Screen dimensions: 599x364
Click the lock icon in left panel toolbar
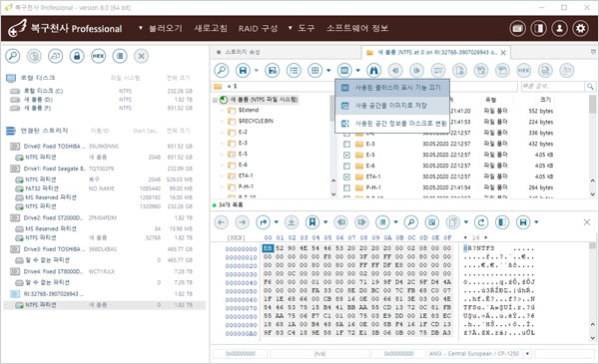77,56
